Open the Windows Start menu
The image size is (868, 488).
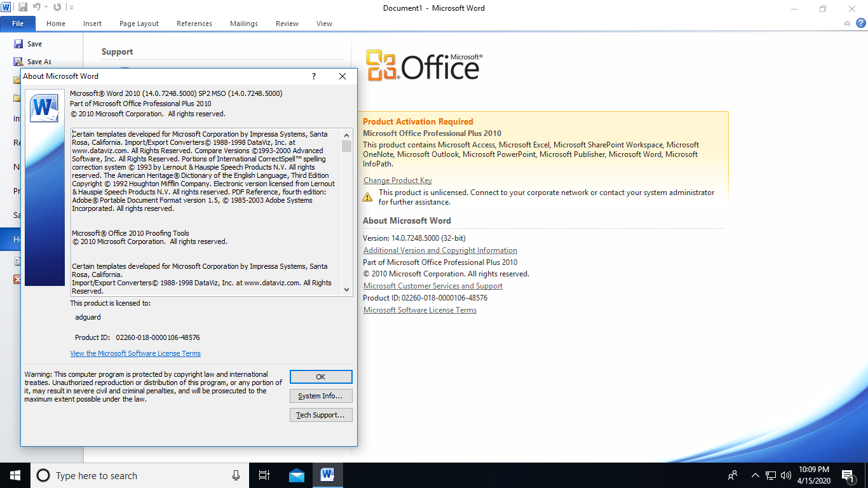15,475
